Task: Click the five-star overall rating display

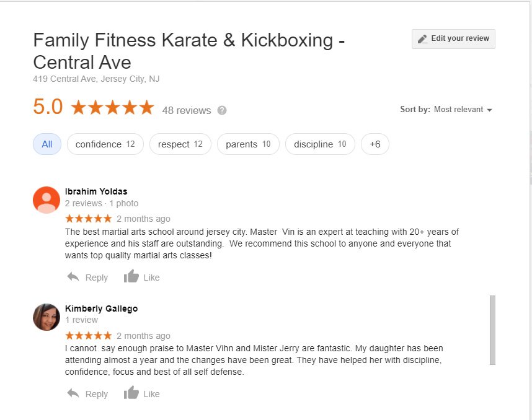Action: pos(112,108)
